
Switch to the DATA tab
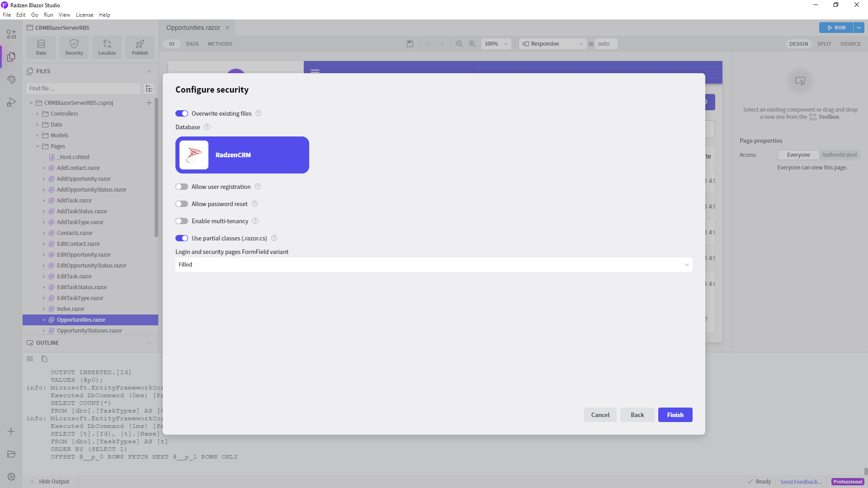point(193,44)
